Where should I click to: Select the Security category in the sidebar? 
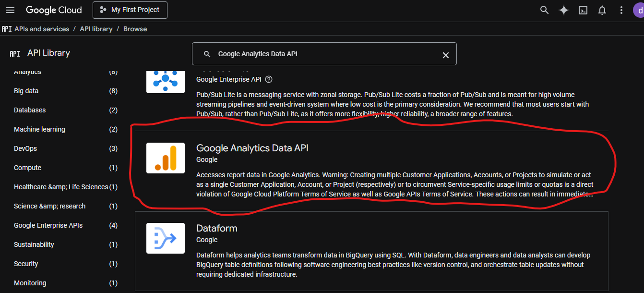coord(26,263)
